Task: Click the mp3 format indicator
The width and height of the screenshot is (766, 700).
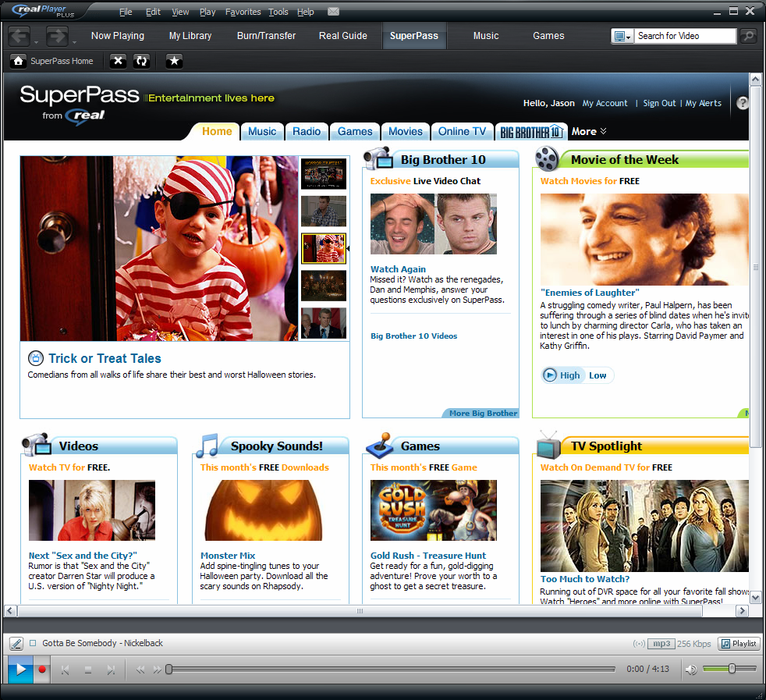Action: coord(661,644)
